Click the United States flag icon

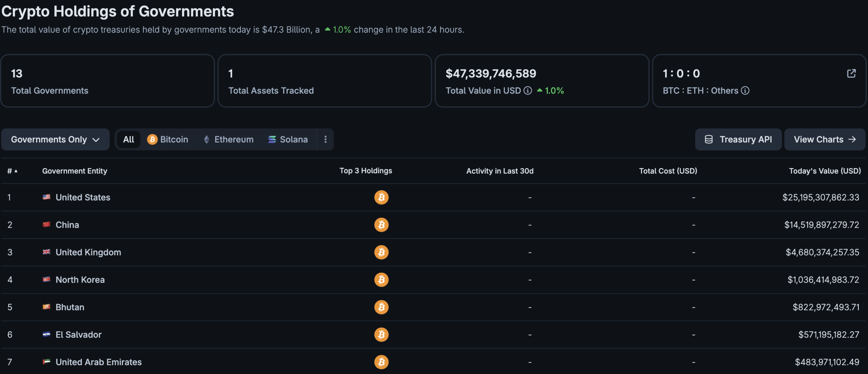[46, 197]
